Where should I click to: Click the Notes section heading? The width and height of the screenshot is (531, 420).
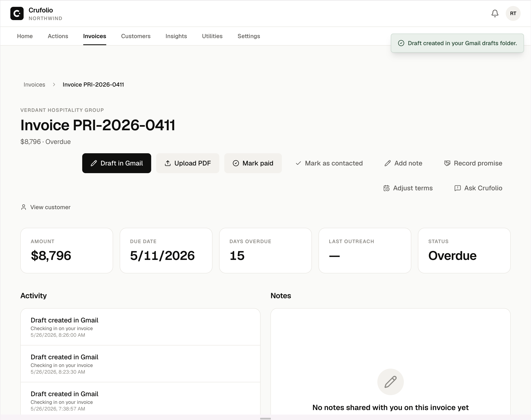[281, 296]
